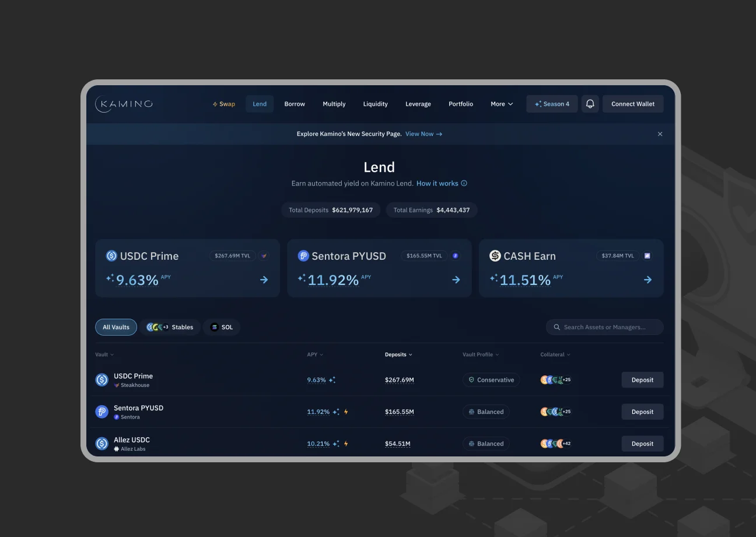Image resolution: width=756 pixels, height=537 pixels.
Task: Select the All Vaults filter
Action: pos(116,327)
